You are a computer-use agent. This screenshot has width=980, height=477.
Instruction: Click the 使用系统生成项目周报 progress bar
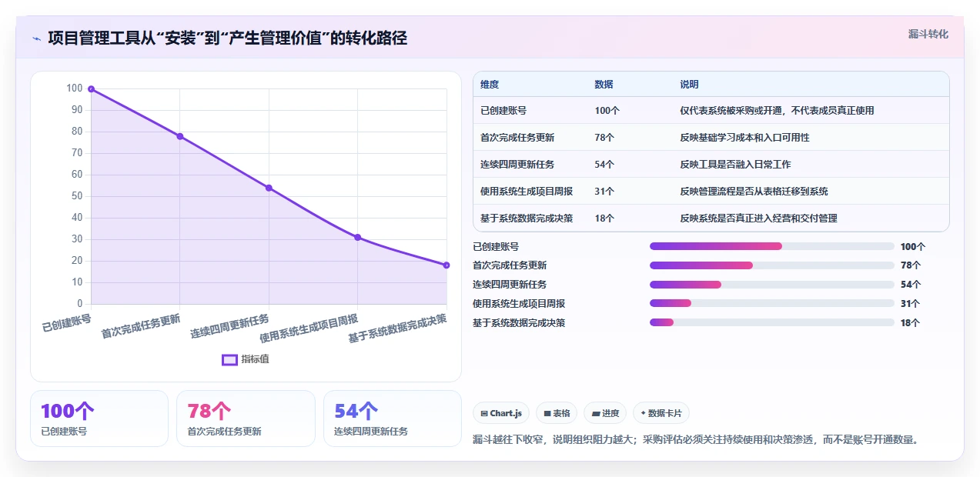(772, 304)
